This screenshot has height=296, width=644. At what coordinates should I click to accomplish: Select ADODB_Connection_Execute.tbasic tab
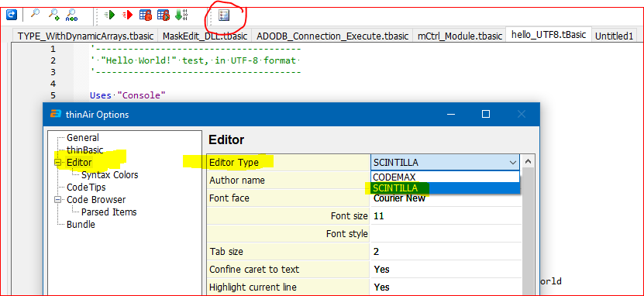click(x=332, y=36)
